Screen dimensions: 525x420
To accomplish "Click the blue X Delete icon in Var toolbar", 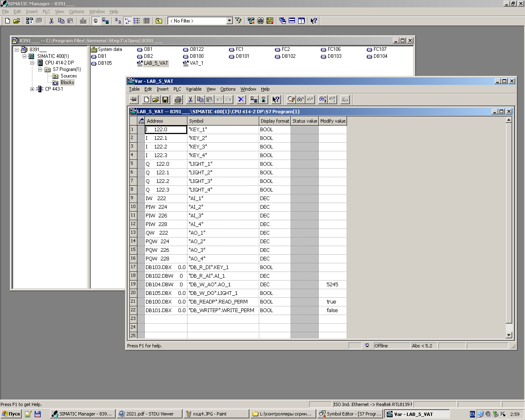I will [241, 100].
